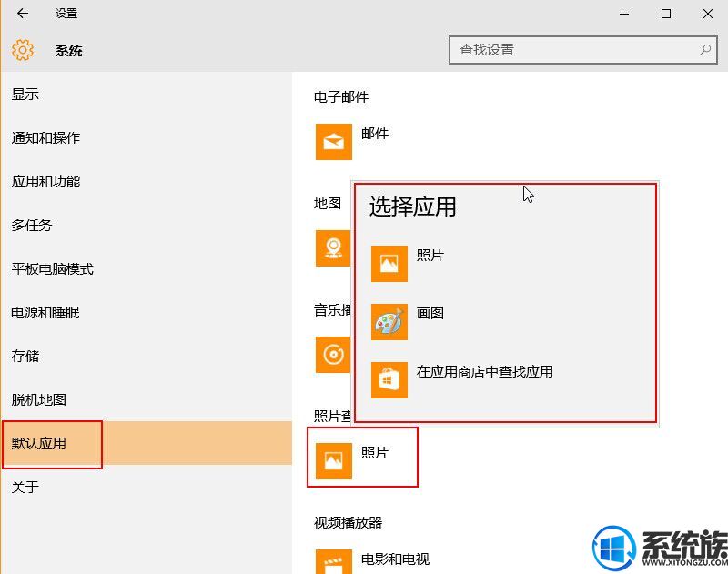Screen dimensions: 728x574
Task: Close the settings window
Action: click(708, 14)
